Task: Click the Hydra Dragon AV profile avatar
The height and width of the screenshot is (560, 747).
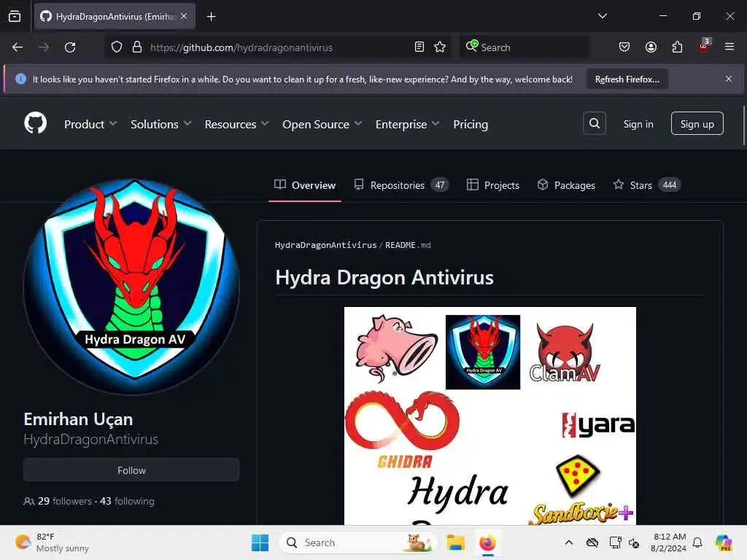Action: point(131,287)
